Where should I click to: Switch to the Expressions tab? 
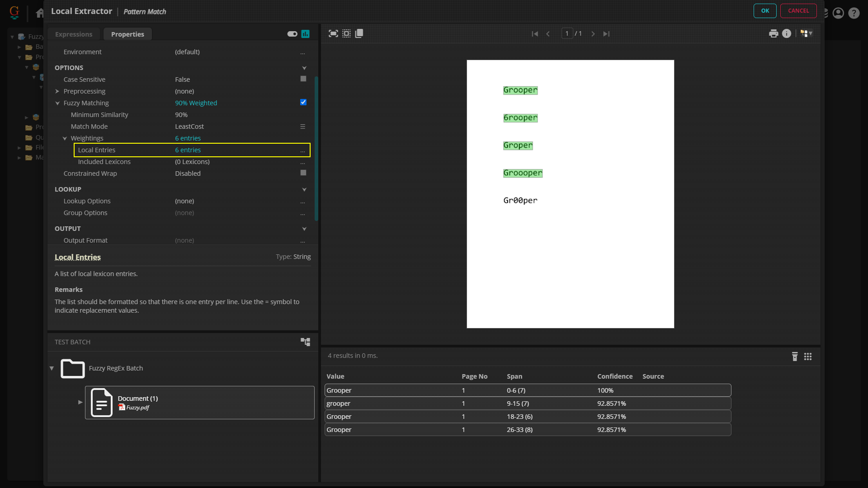coord(74,34)
